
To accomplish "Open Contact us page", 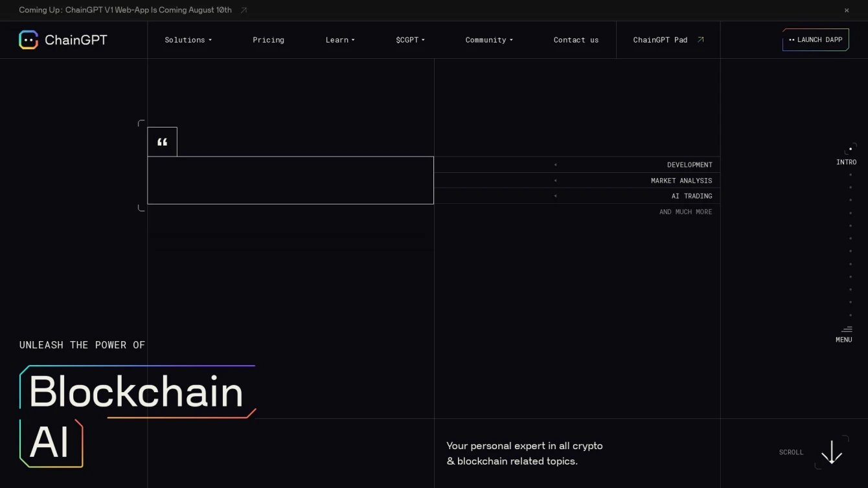I will point(576,40).
